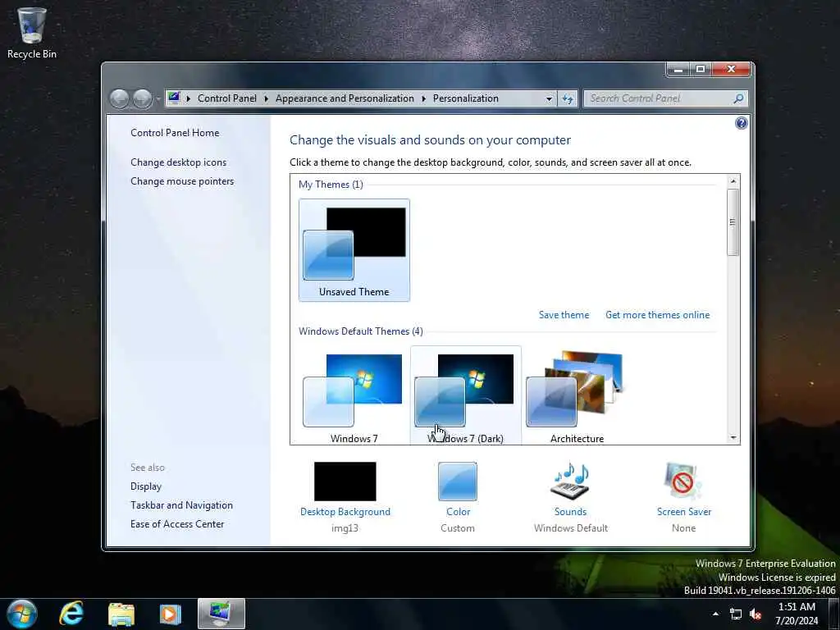Click the Screen Saver text link

coord(684,512)
